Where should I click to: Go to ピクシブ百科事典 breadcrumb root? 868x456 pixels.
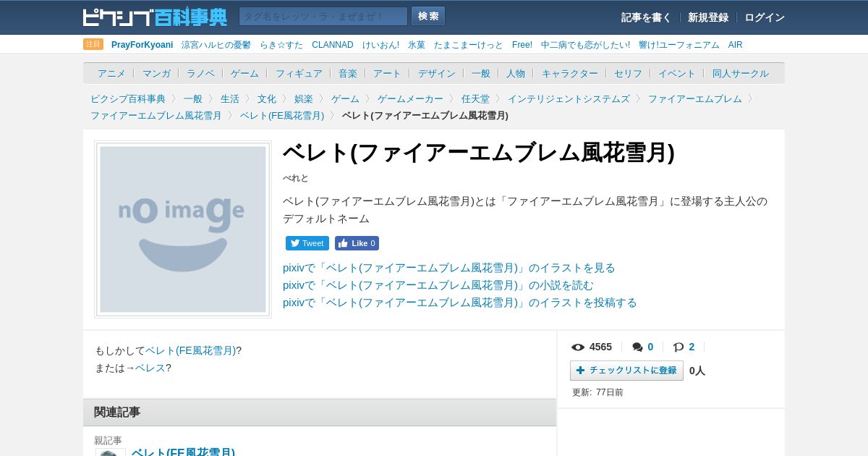click(x=128, y=98)
